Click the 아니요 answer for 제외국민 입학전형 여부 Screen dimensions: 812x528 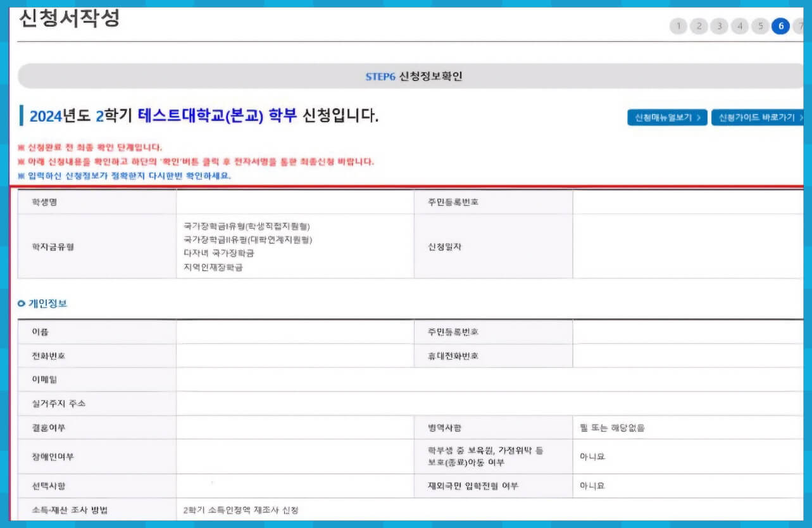tap(590, 486)
